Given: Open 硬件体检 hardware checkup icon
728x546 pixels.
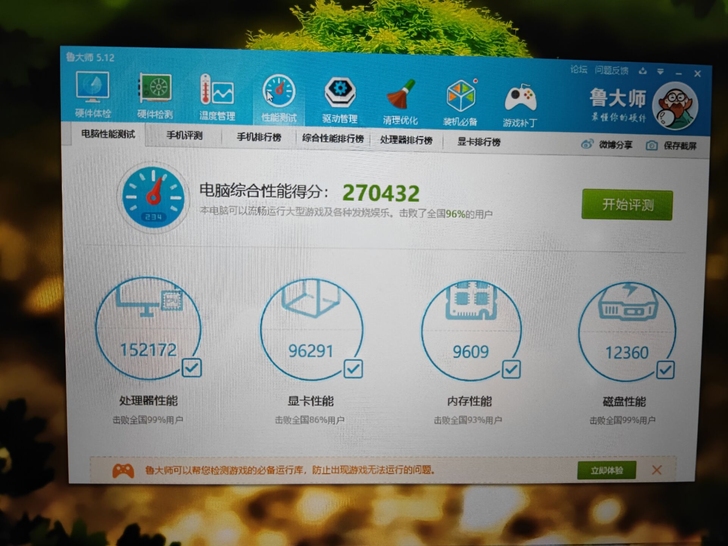Looking at the screenshot, I should coord(93,94).
